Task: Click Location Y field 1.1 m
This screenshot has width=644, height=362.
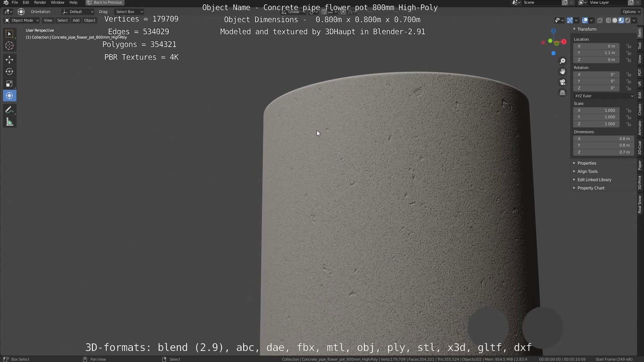Action: click(x=596, y=53)
